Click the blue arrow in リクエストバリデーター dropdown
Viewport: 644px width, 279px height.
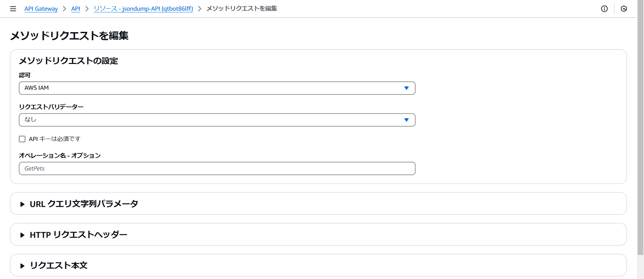pyautogui.click(x=406, y=120)
